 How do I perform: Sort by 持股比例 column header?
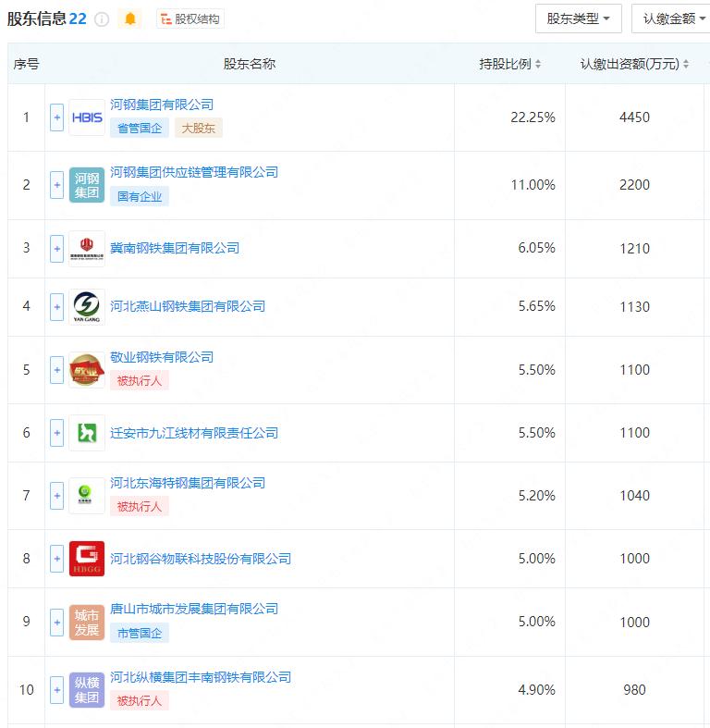coord(509,64)
